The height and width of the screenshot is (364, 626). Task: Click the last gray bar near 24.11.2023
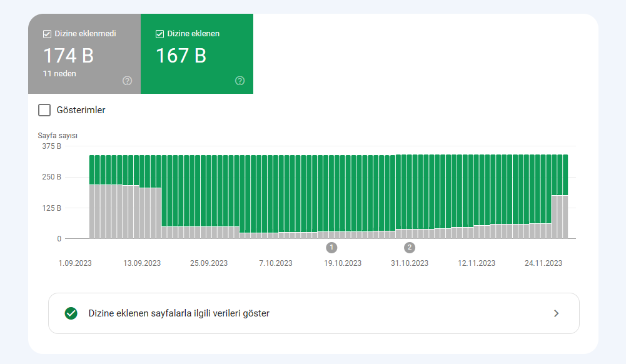point(565,217)
